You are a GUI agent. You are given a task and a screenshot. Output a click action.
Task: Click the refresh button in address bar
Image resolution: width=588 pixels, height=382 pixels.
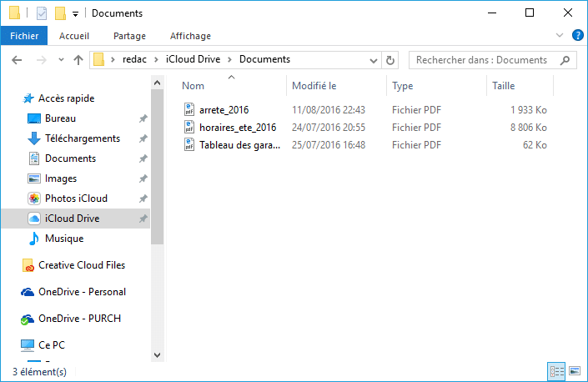(390, 60)
